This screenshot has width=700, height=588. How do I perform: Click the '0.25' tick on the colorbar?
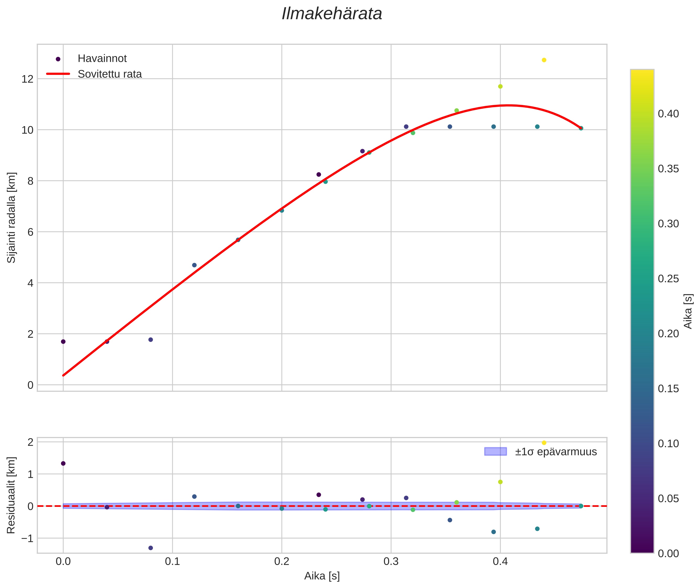tap(668, 279)
